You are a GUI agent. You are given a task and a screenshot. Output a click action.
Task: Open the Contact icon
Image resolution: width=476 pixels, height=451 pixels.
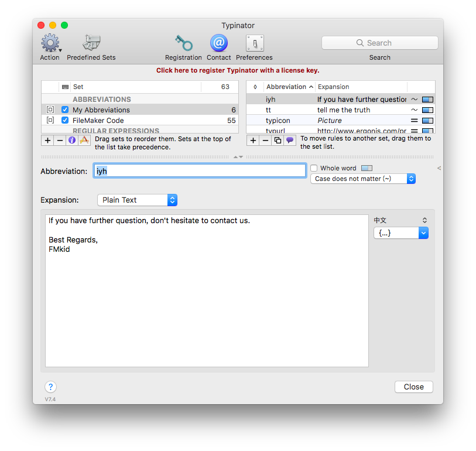(x=218, y=43)
